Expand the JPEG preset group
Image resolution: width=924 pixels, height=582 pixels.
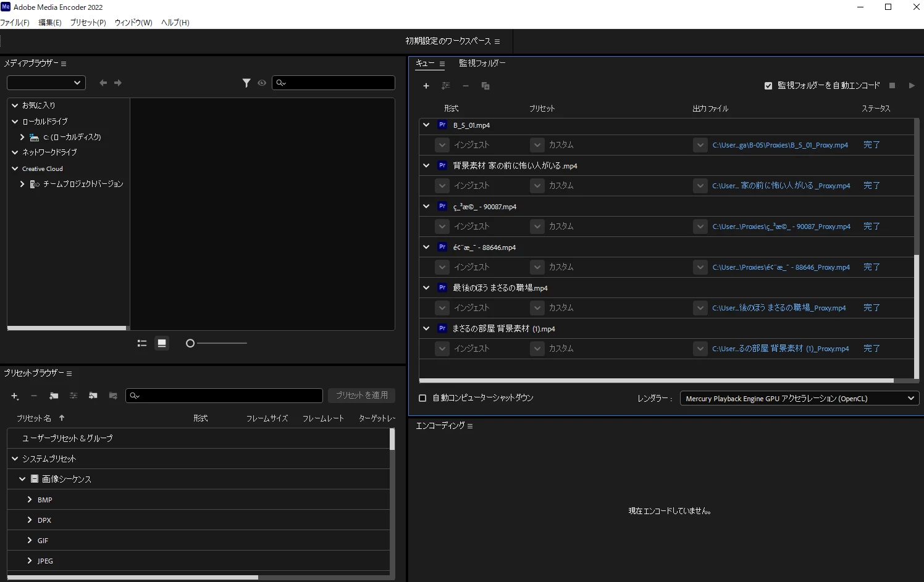pyautogui.click(x=29, y=560)
